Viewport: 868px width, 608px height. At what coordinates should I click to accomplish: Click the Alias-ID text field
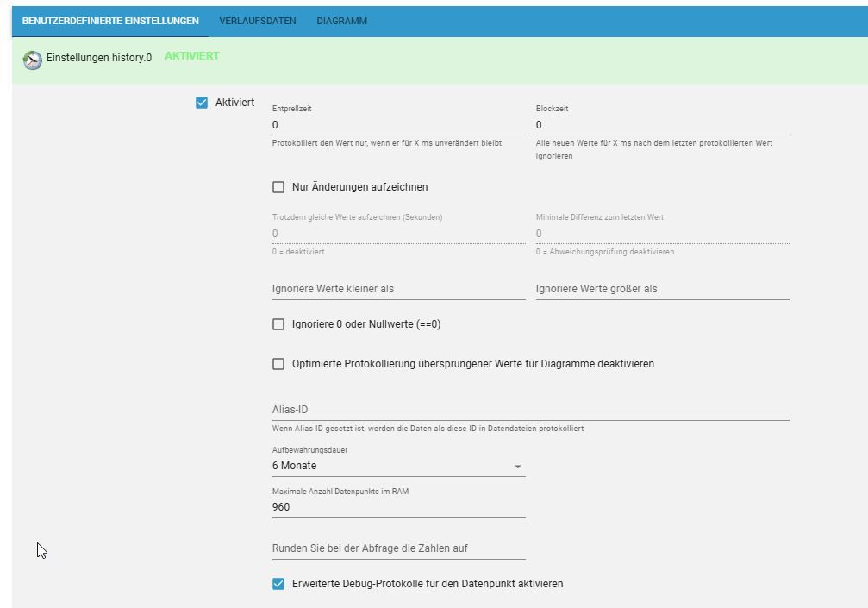530,410
